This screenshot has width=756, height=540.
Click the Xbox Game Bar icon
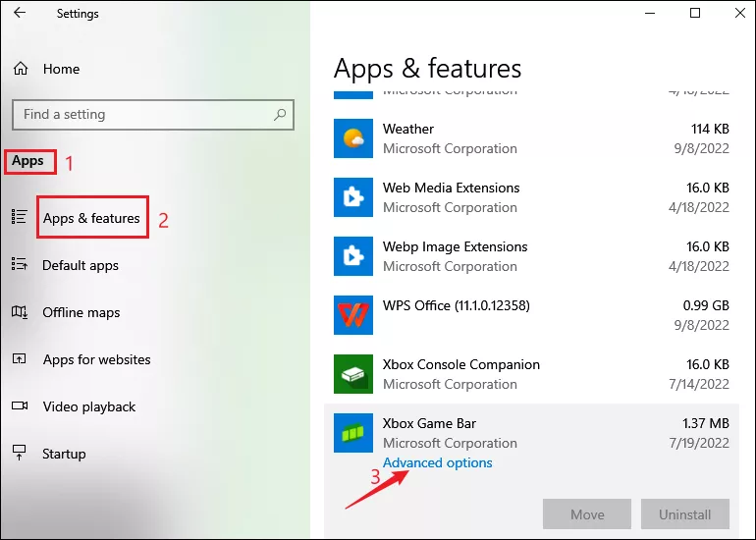coord(352,432)
